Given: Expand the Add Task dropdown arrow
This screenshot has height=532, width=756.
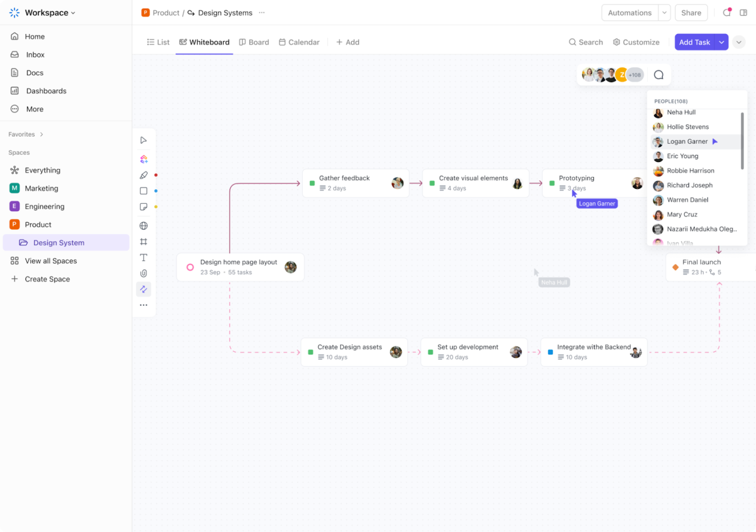Looking at the screenshot, I should [721, 42].
